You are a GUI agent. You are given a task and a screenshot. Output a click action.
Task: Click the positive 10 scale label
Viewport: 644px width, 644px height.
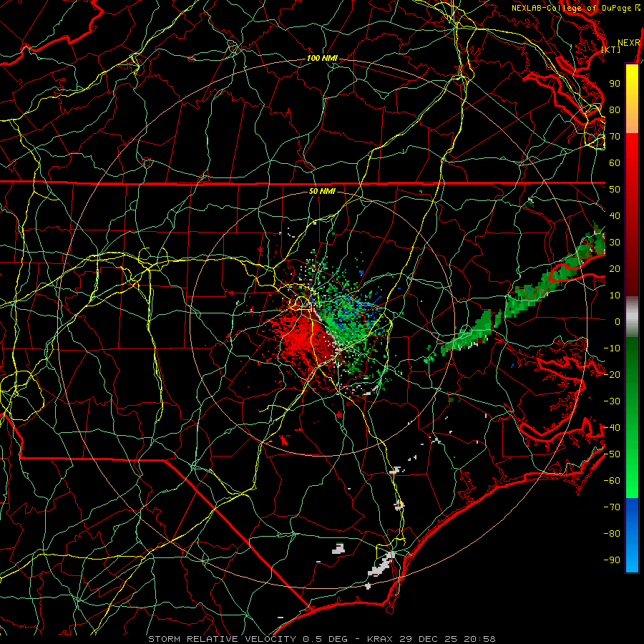(x=615, y=295)
